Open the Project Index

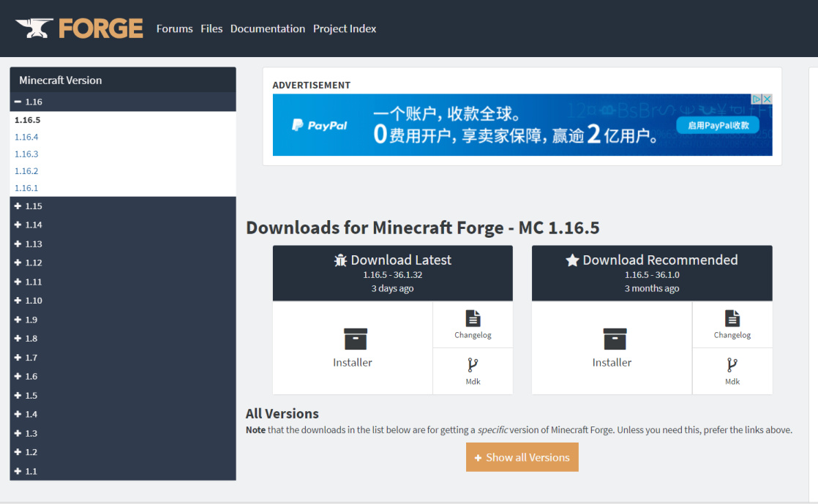(x=344, y=29)
